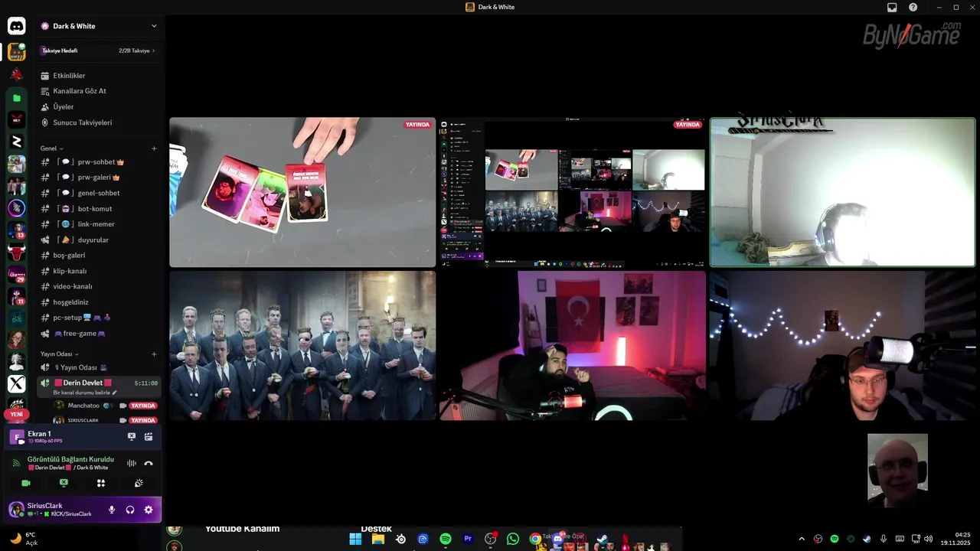Image resolution: width=980 pixels, height=551 pixels.
Task: Create channel in Genel category
Action: click(154, 148)
